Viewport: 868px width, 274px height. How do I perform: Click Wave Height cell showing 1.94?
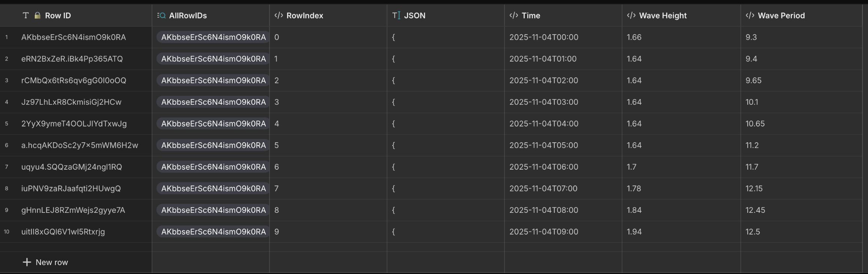tap(634, 232)
